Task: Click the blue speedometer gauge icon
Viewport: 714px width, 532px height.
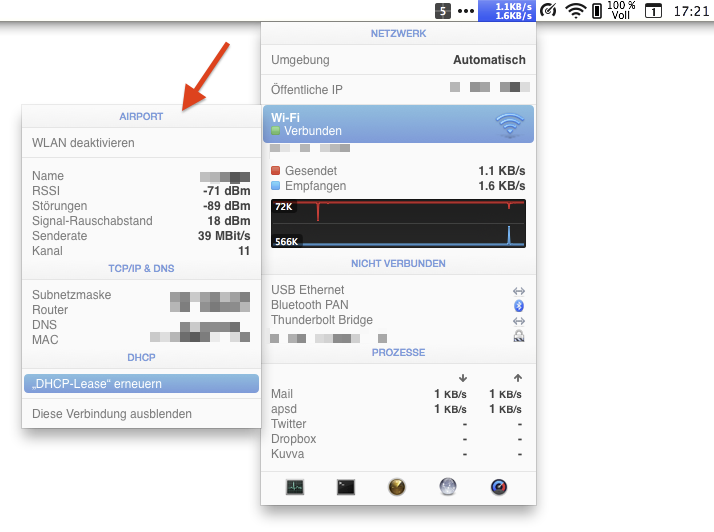Action: coord(499,487)
